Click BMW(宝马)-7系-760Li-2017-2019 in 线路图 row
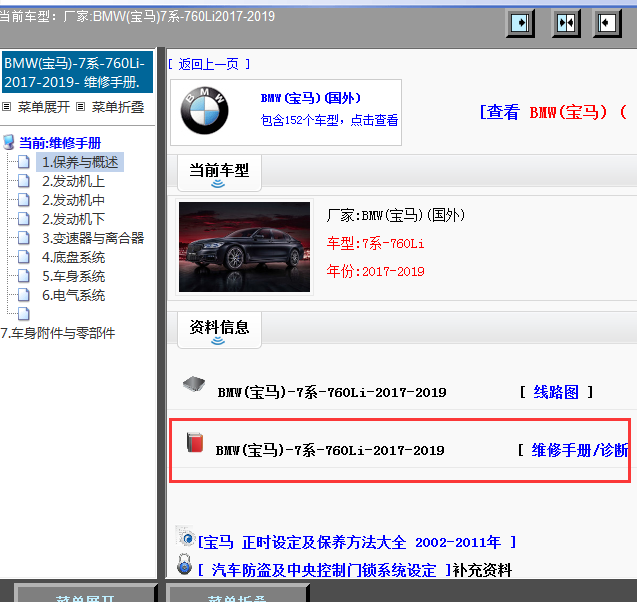 click(x=332, y=392)
